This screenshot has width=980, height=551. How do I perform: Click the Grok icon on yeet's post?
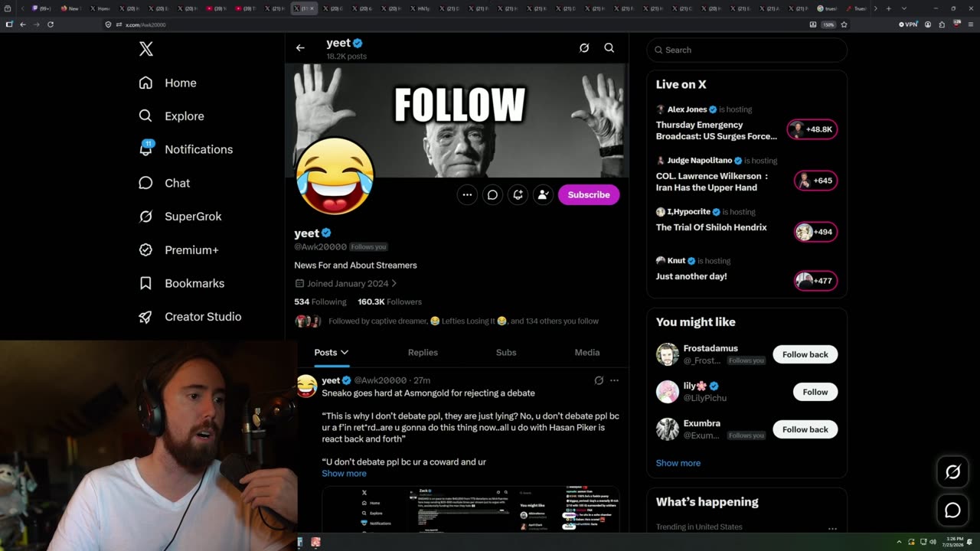click(599, 380)
